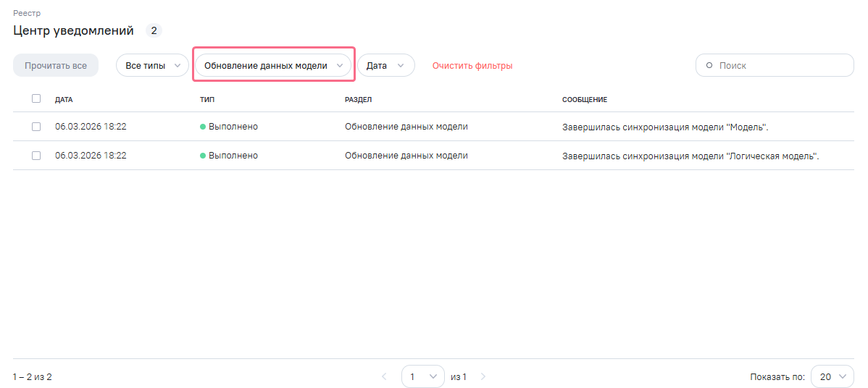Open "Обновление данных модели" section filter
Viewport: 868px width, 388px height.
tap(273, 65)
